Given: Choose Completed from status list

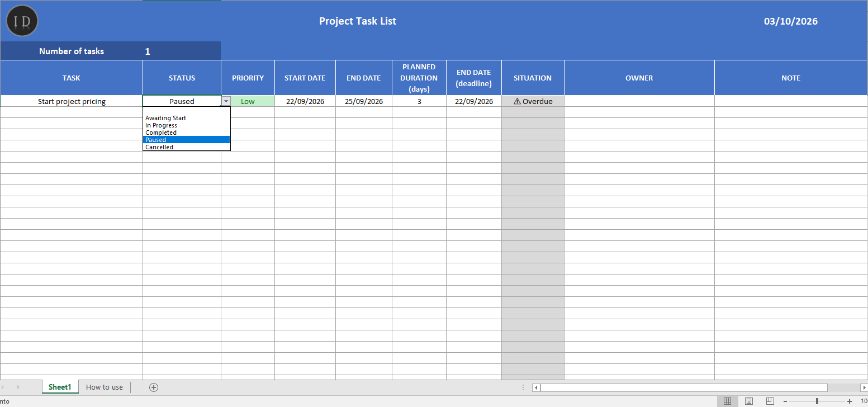Looking at the screenshot, I should pos(187,132).
